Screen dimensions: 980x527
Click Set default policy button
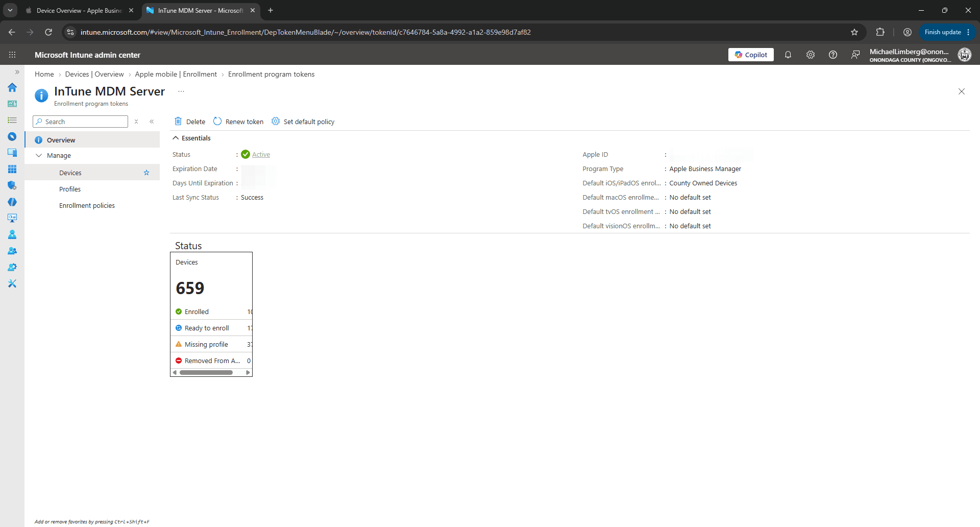pyautogui.click(x=303, y=122)
